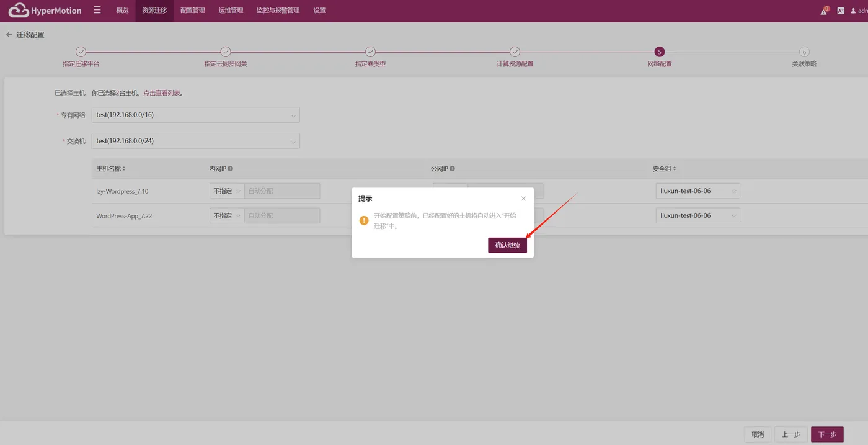Screen dimensions: 868x445
Task: Close the 提示 dialog with X
Action: (x=523, y=199)
